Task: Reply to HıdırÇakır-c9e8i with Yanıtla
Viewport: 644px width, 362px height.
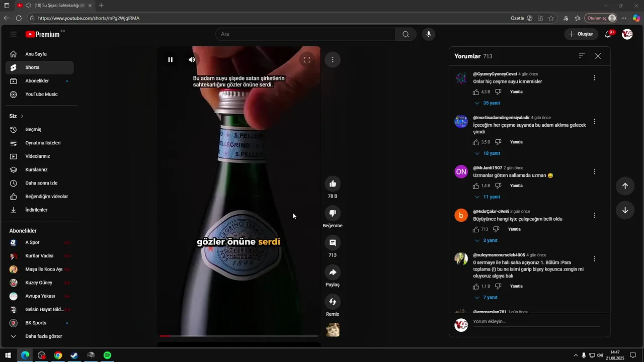Action: 514,229
